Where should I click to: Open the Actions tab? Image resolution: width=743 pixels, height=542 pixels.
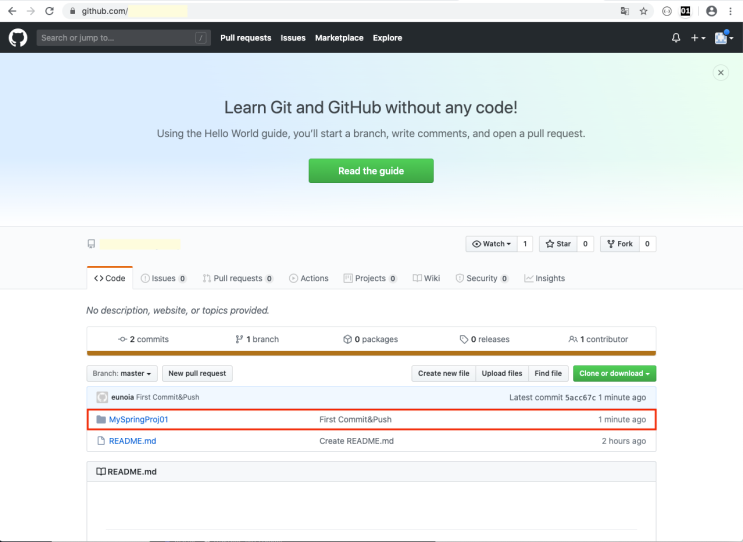308,278
